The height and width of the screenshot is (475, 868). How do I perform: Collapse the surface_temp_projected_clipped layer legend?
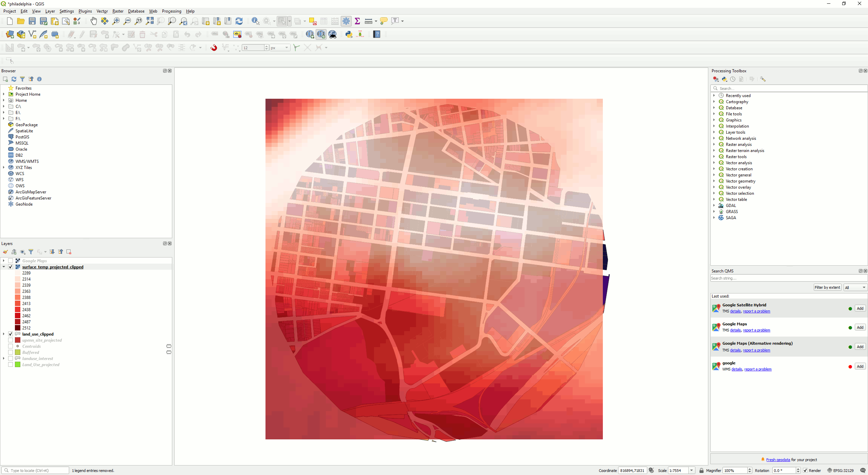pyautogui.click(x=4, y=267)
